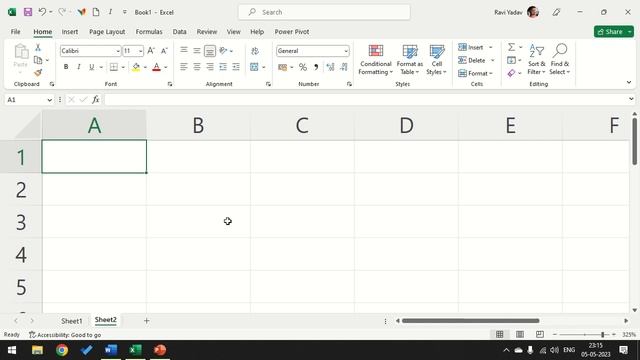Open the Format cells menu
The height and width of the screenshot is (360, 640).
pos(476,73)
